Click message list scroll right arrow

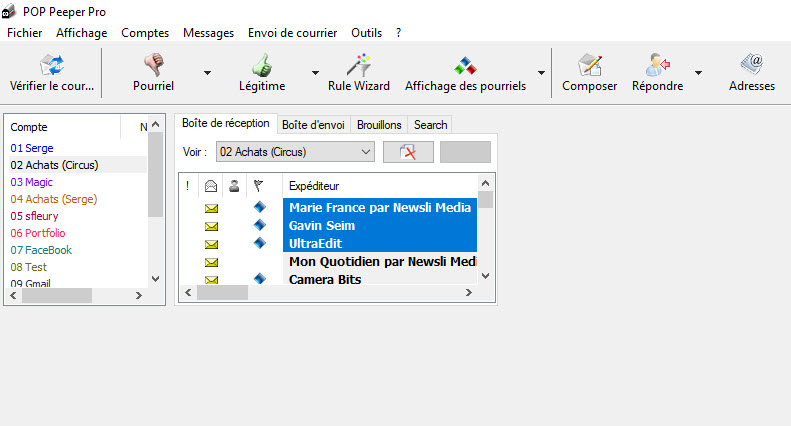tap(469, 293)
